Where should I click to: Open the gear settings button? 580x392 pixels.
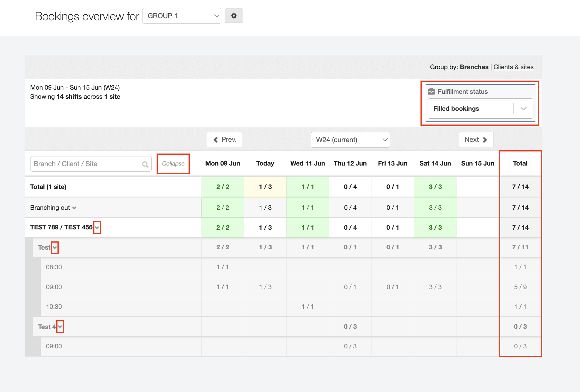click(x=233, y=16)
